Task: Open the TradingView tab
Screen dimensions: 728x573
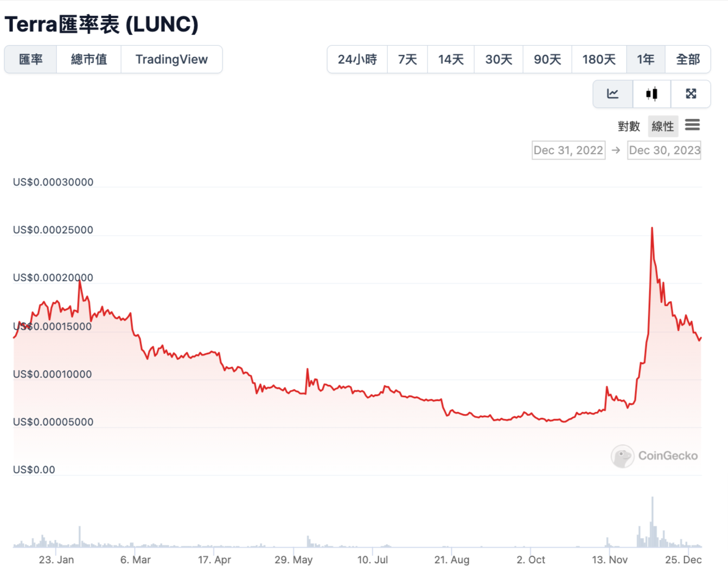Action: coord(172,60)
